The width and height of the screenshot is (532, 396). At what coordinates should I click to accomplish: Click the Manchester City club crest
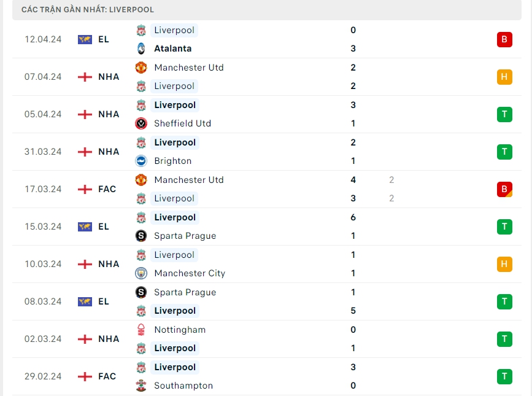tap(141, 273)
